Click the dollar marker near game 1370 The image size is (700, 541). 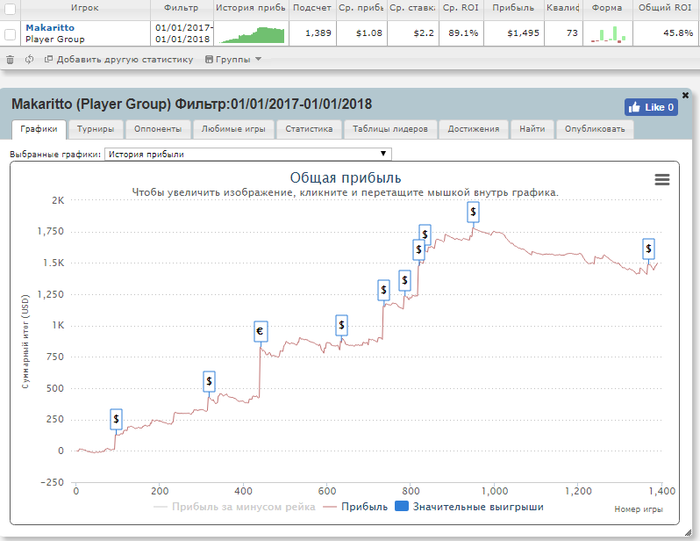tap(649, 249)
